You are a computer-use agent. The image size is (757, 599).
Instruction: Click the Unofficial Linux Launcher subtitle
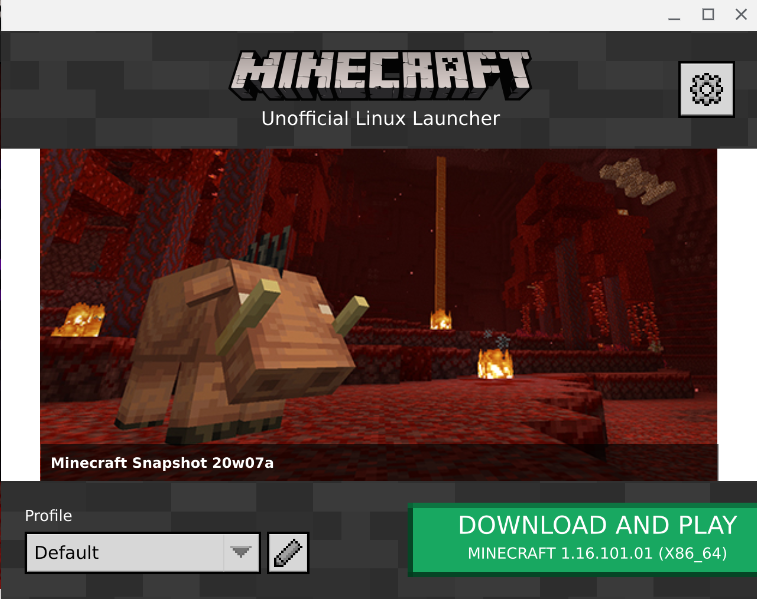tap(380, 119)
